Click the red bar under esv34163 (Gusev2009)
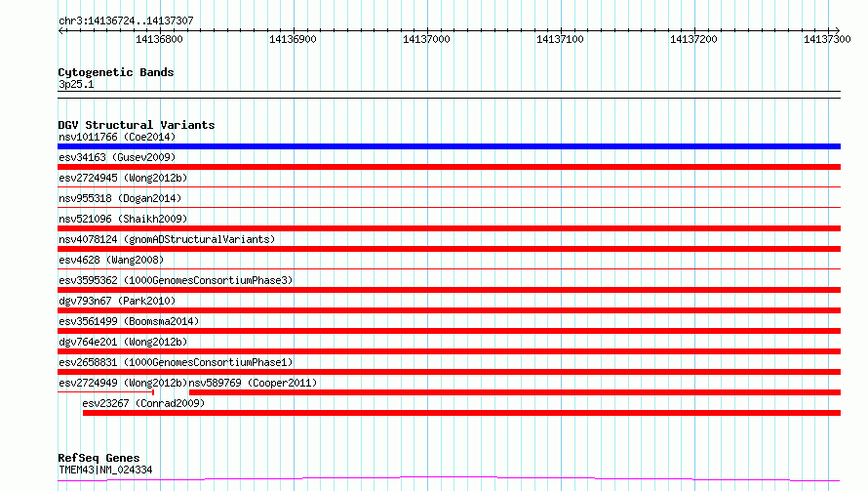 (449, 167)
